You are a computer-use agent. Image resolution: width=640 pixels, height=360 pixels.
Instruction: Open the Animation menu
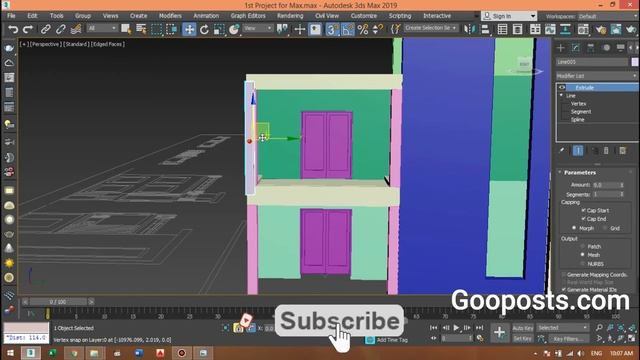click(206, 16)
